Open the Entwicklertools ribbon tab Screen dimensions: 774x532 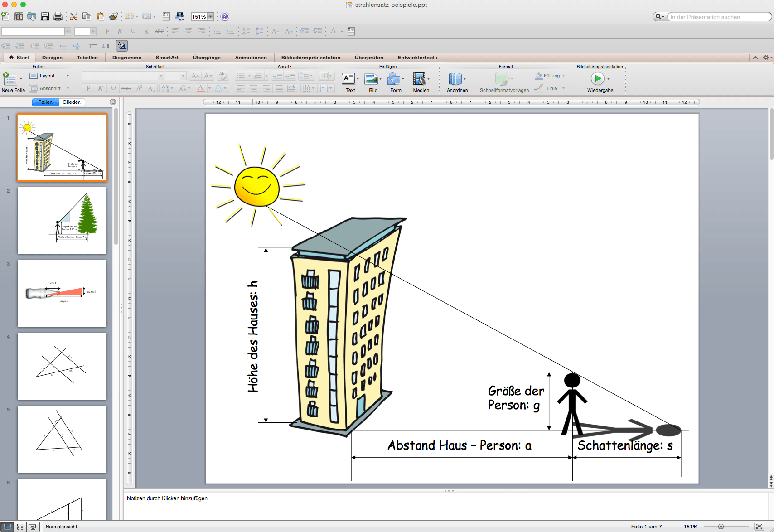417,58
